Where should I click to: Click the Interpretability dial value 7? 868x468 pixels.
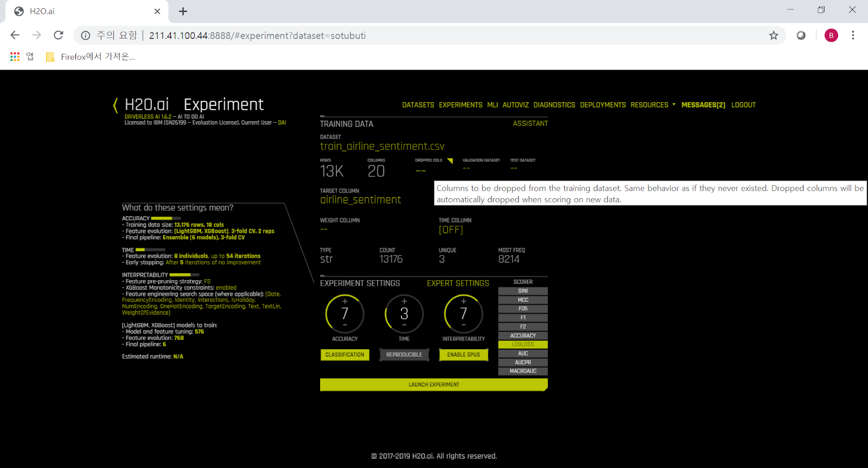(463, 313)
